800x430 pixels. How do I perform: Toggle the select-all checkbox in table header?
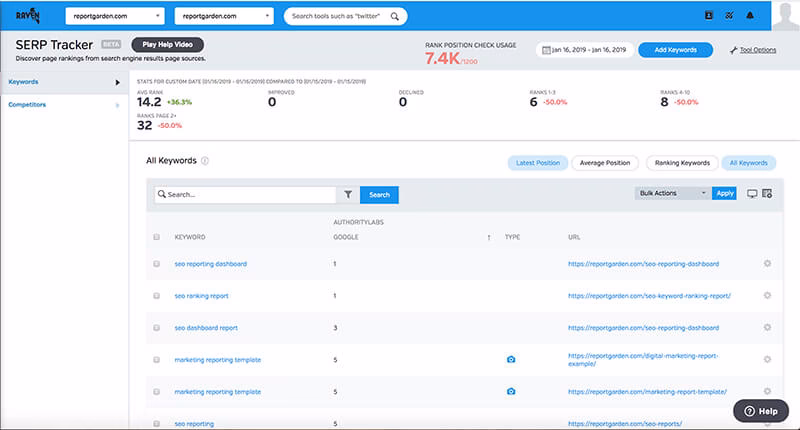(x=156, y=237)
